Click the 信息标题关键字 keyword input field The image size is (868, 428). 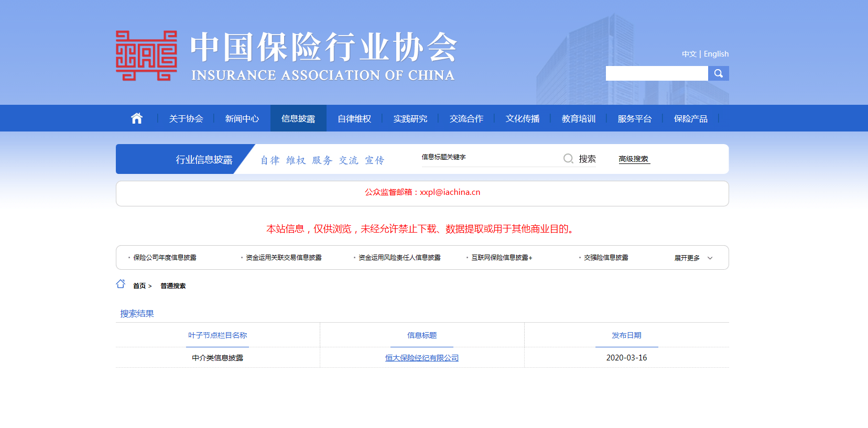point(490,158)
